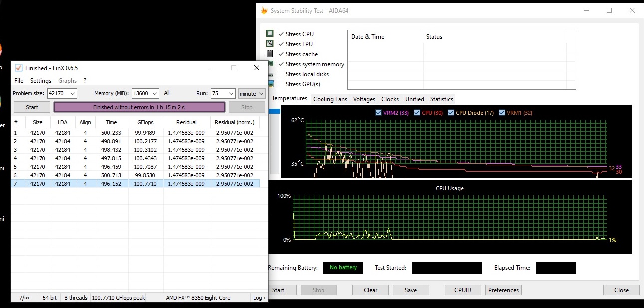Click the Elapsed Time field
Image resolution: width=644 pixels, height=308 pixels.
556,268
